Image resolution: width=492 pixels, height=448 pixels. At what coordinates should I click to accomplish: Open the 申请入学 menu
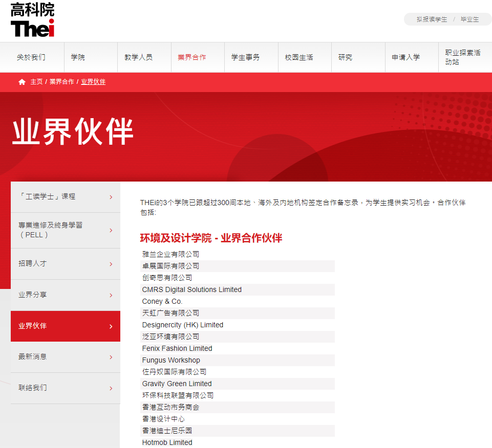pyautogui.click(x=412, y=57)
